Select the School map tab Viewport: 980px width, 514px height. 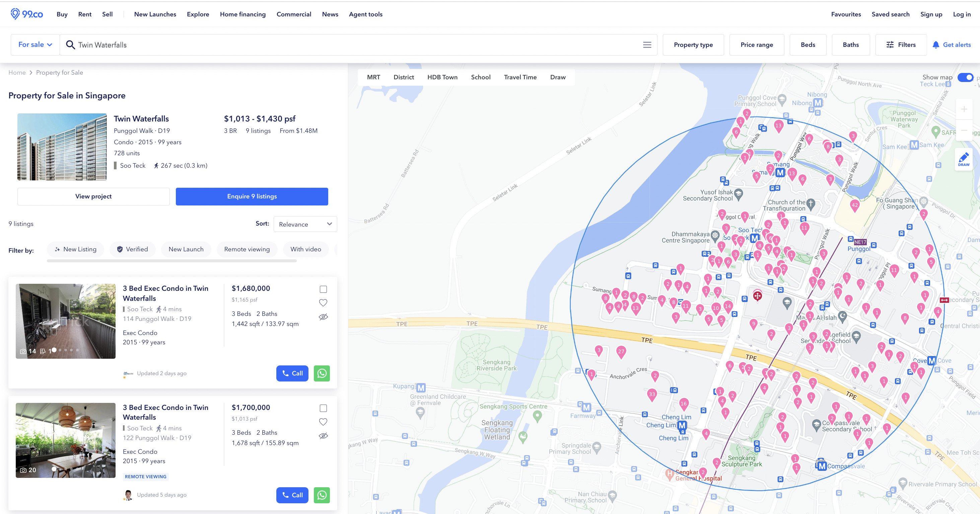[x=481, y=77]
